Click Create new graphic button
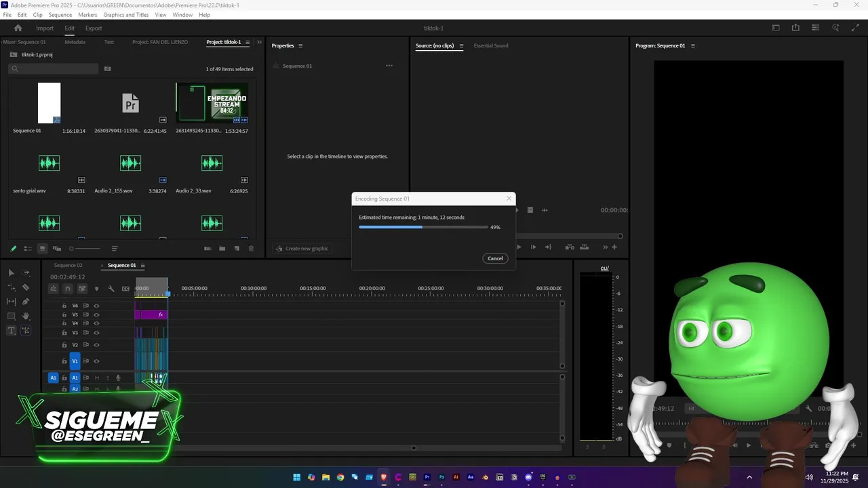 [x=302, y=249]
